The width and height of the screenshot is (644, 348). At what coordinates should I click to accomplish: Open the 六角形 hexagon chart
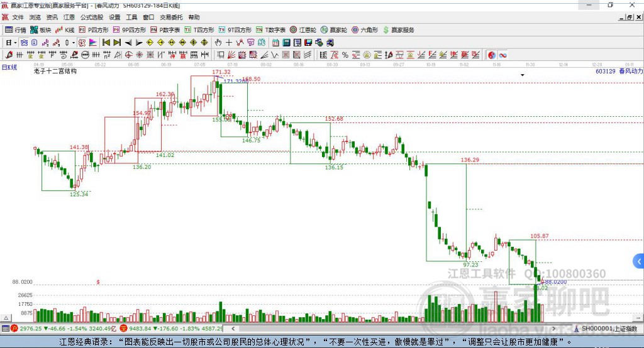coord(365,30)
